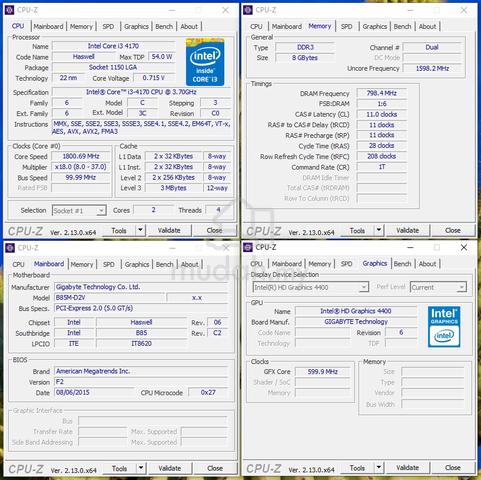Select CPU tab in Graphics window

pos(256,264)
